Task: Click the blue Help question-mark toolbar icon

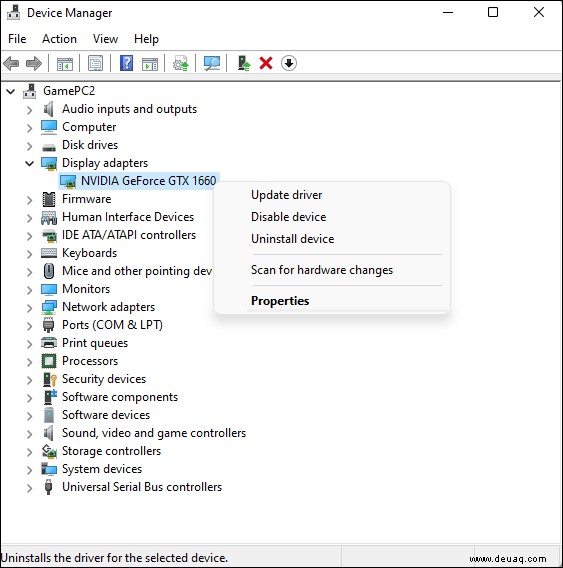Action: coord(126,63)
